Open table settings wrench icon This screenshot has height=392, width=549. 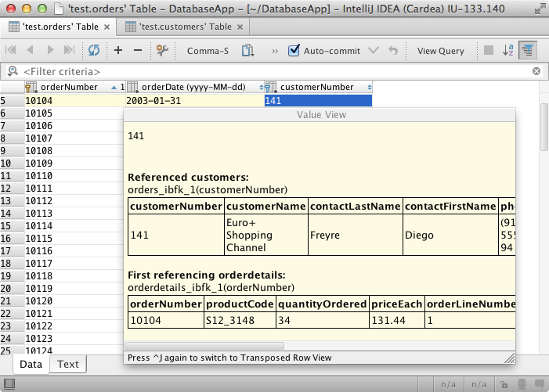[x=162, y=50]
